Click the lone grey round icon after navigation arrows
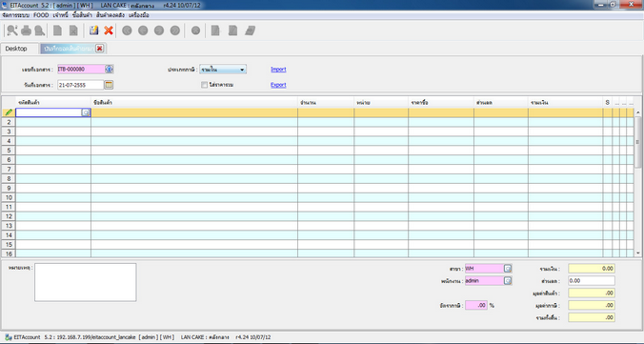The image size is (644, 344). (196, 30)
